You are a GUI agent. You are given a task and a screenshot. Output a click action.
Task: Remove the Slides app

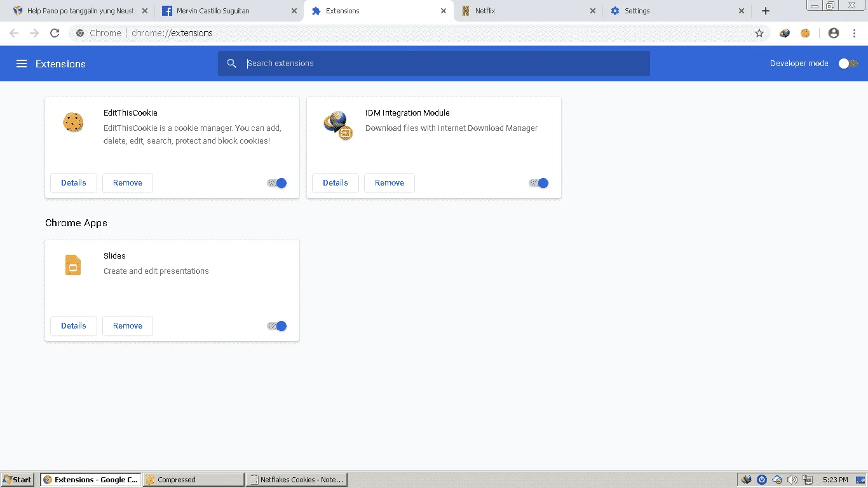pyautogui.click(x=128, y=326)
